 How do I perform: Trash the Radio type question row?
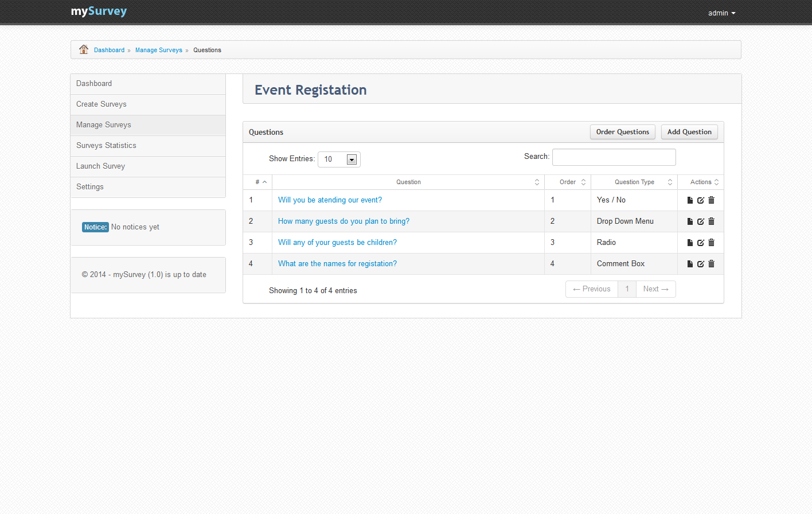coord(711,243)
